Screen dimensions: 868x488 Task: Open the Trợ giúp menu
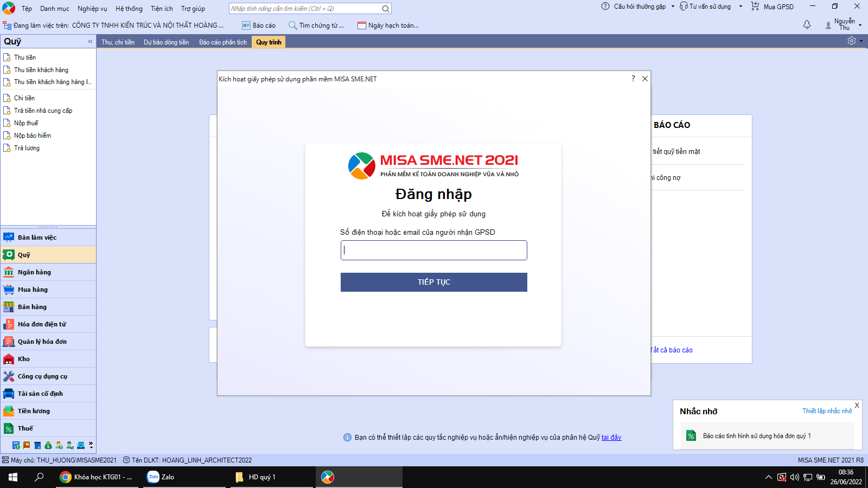coord(193,9)
